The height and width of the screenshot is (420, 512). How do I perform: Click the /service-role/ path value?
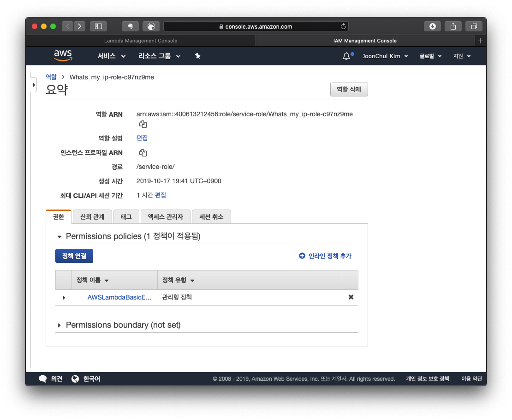click(x=155, y=167)
